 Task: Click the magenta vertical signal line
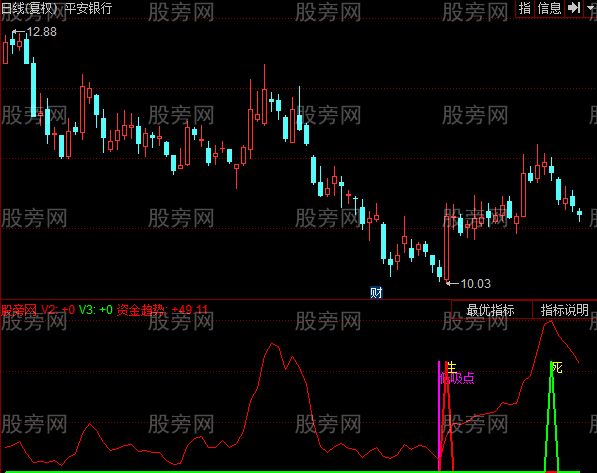(x=439, y=416)
